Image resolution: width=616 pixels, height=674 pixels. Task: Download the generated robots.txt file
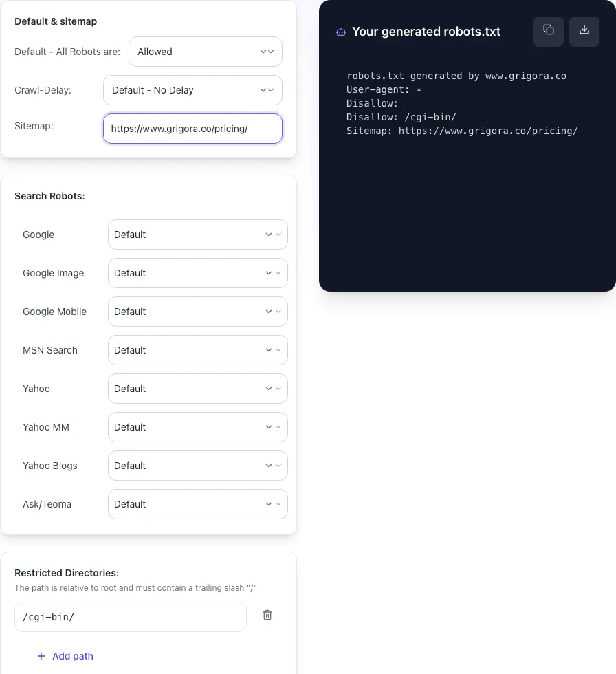(584, 32)
